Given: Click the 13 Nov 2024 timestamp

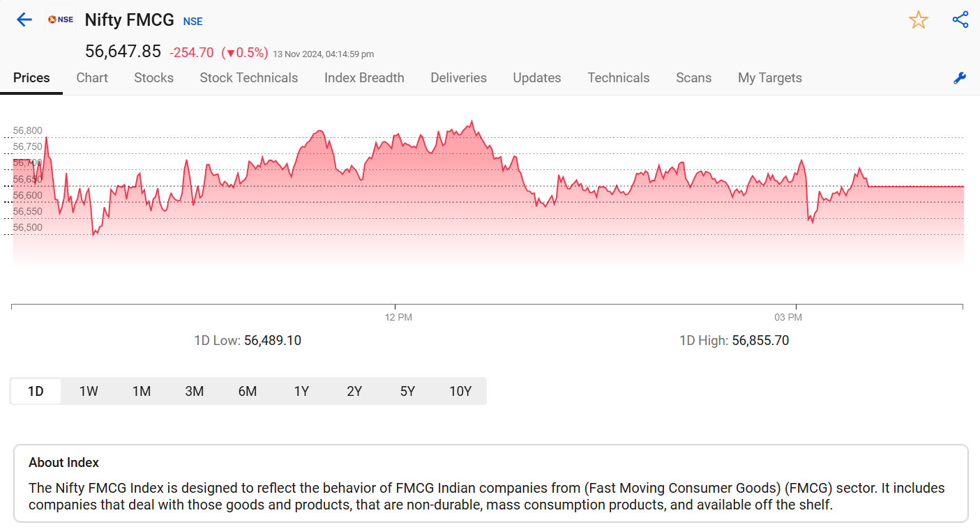Looking at the screenshot, I should point(323,54).
